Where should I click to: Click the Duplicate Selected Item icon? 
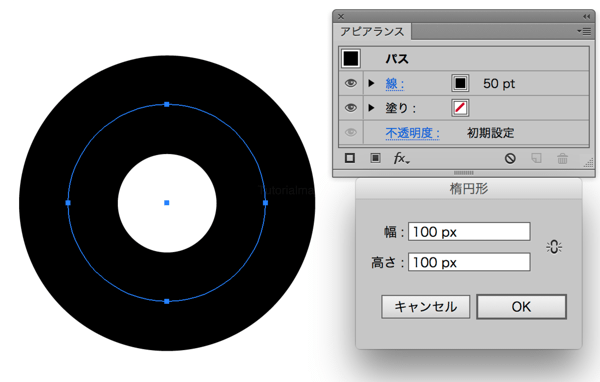[536, 158]
